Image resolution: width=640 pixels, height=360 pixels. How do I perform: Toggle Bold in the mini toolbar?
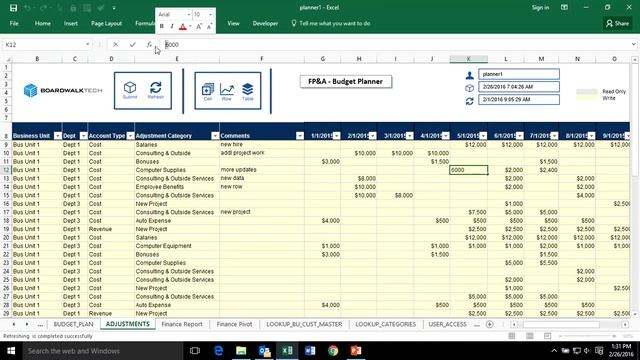[x=162, y=27]
